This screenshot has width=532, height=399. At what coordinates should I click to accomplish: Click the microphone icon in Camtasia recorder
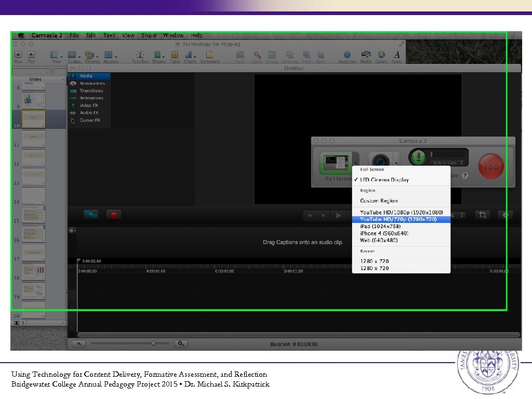[x=418, y=157]
